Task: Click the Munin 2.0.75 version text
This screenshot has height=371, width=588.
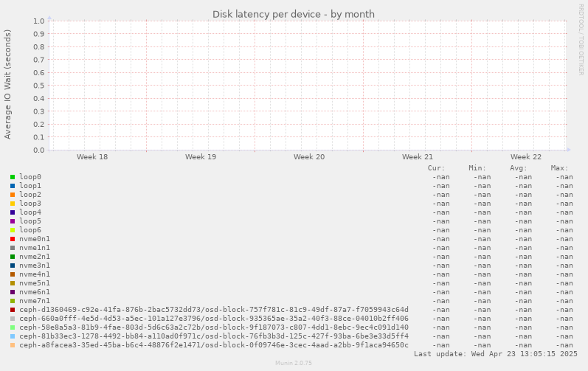Action: (294, 363)
